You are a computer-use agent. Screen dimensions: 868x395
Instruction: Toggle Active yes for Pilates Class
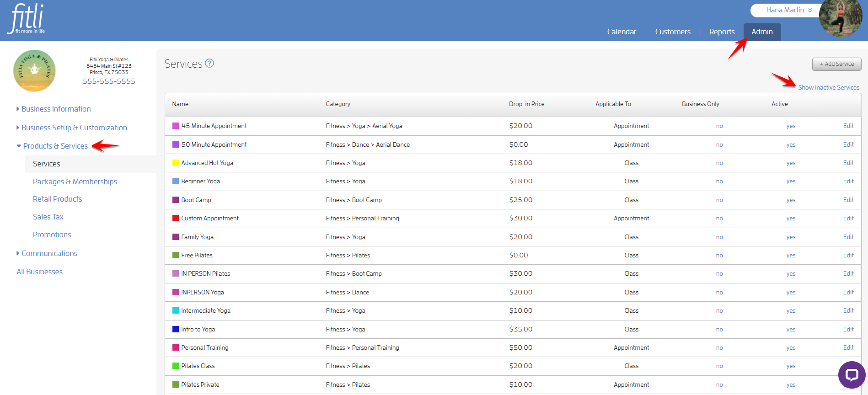[x=791, y=366]
